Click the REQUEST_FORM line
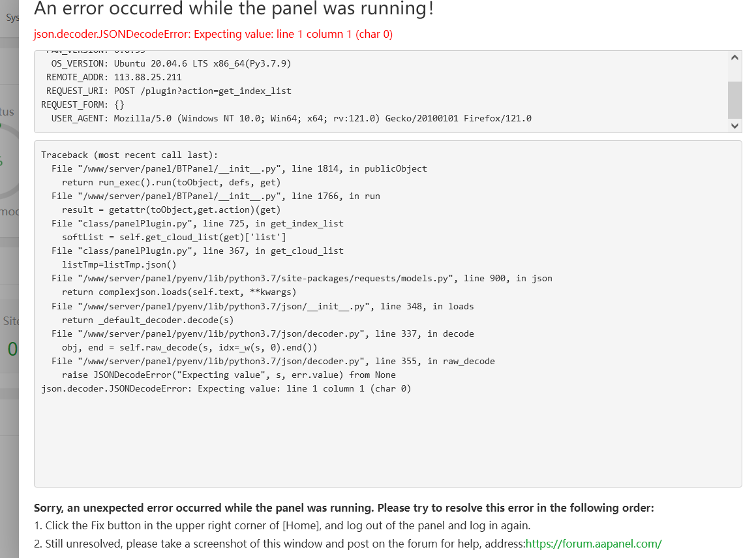The height and width of the screenshot is (558, 756). 83,104
